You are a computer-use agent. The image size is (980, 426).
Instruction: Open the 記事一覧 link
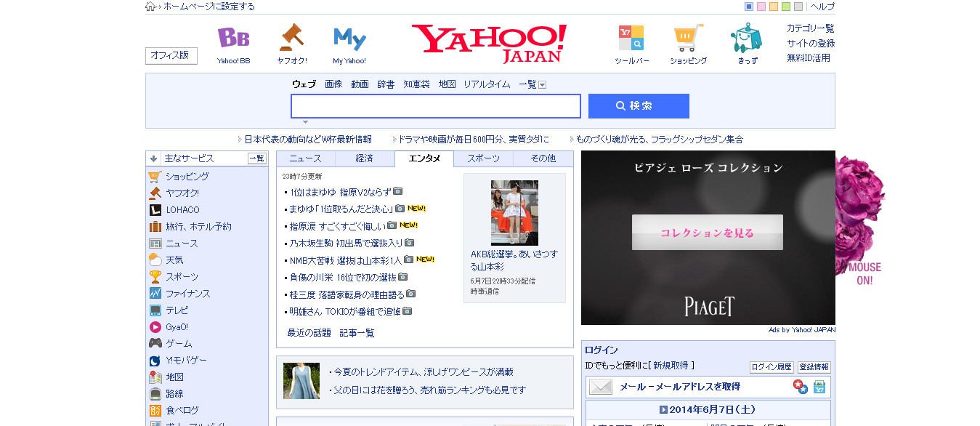click(x=357, y=333)
